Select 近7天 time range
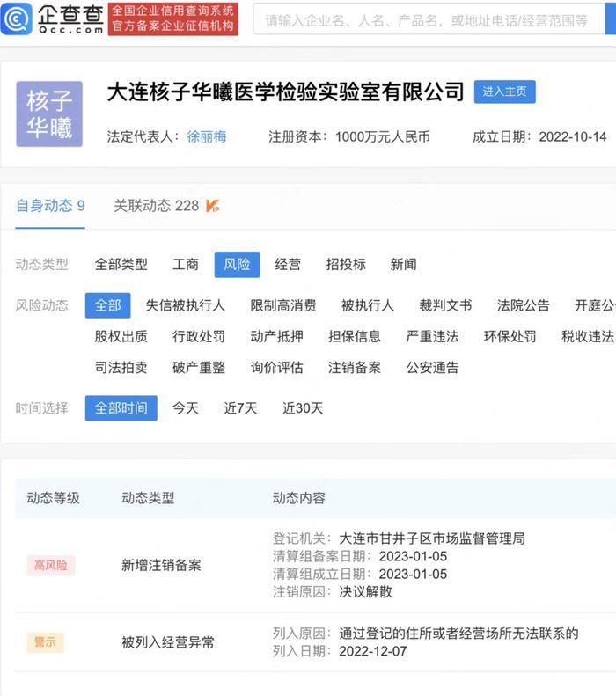 point(240,408)
